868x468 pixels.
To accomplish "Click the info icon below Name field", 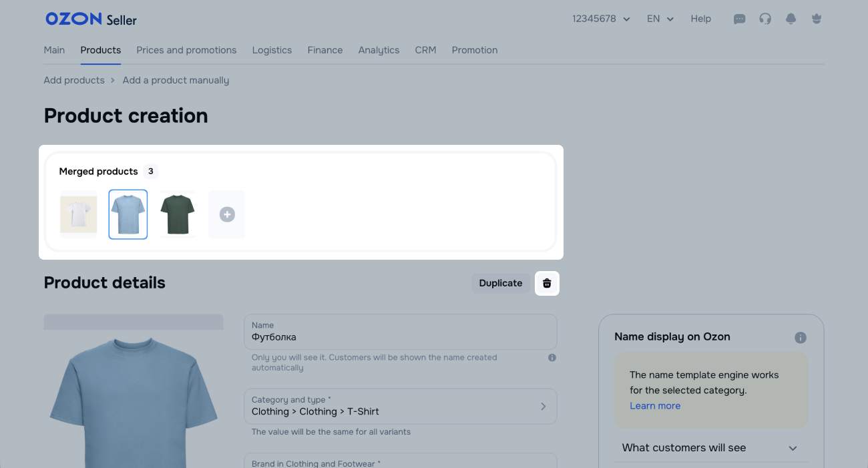I will coord(552,358).
